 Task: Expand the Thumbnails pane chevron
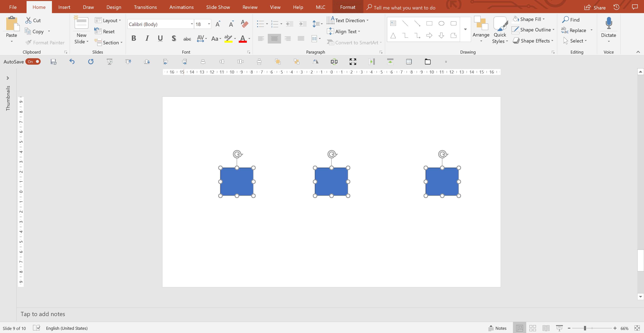8,78
